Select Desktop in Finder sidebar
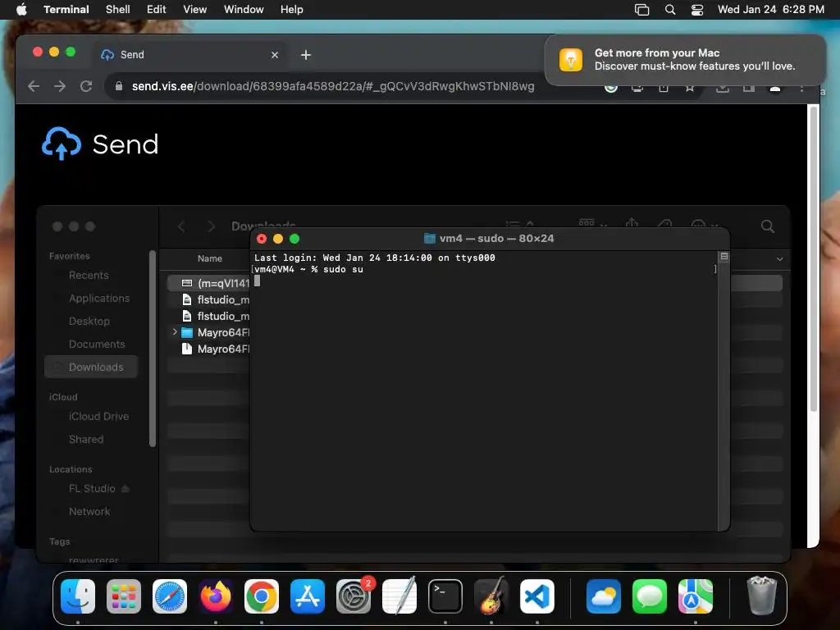The image size is (840, 630). [89, 322]
